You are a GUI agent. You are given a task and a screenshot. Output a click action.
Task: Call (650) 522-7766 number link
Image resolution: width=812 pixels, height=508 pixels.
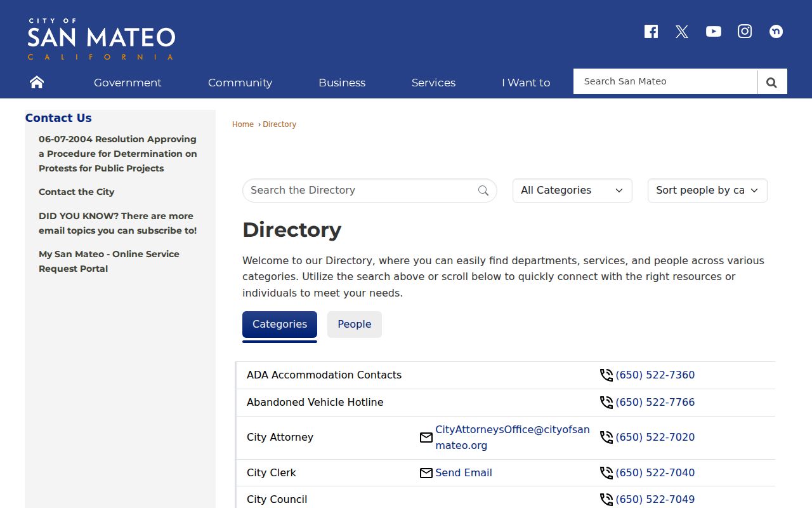[x=655, y=403]
